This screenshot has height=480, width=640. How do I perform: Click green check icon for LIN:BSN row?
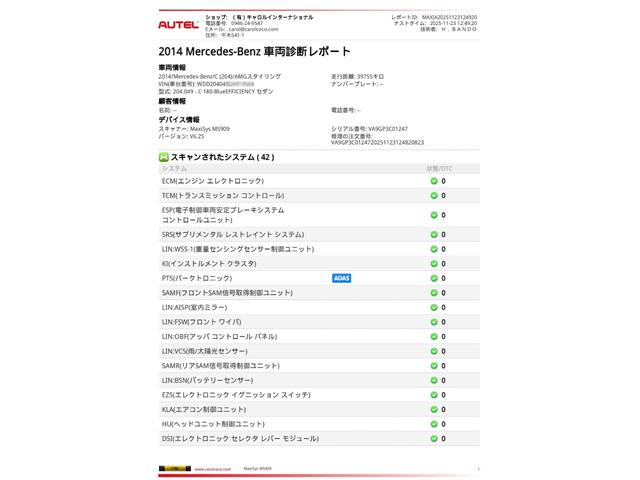tap(434, 380)
